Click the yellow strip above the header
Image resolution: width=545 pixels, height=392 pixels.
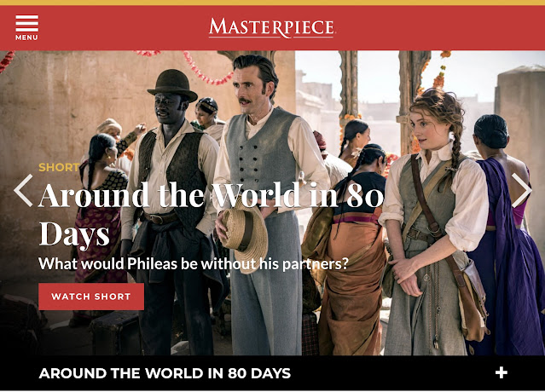[x=273, y=3]
